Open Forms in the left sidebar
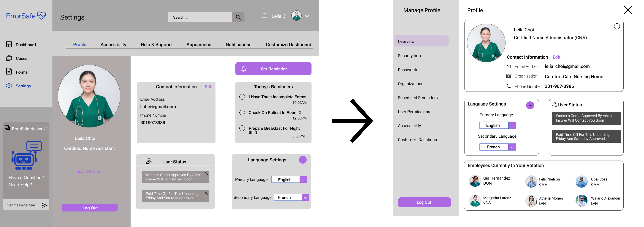Screen dimensions: 644x227 click(x=17, y=72)
